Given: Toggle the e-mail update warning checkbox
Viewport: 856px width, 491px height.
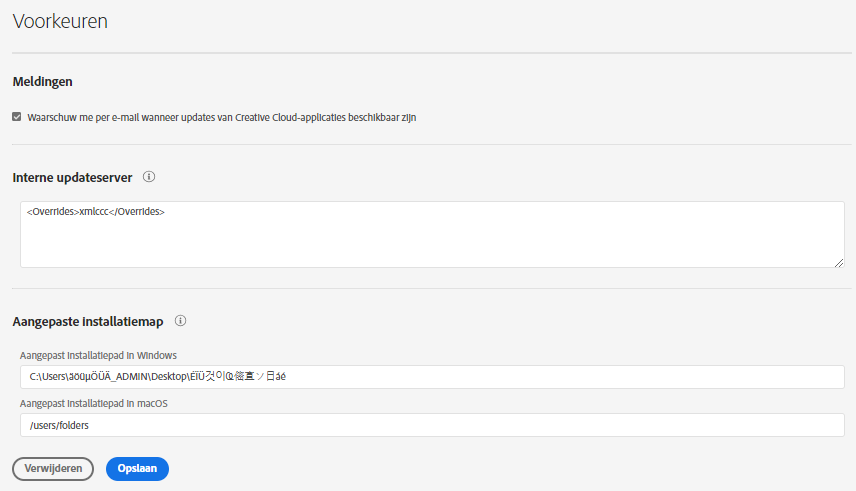Looking at the screenshot, I should pos(17,117).
